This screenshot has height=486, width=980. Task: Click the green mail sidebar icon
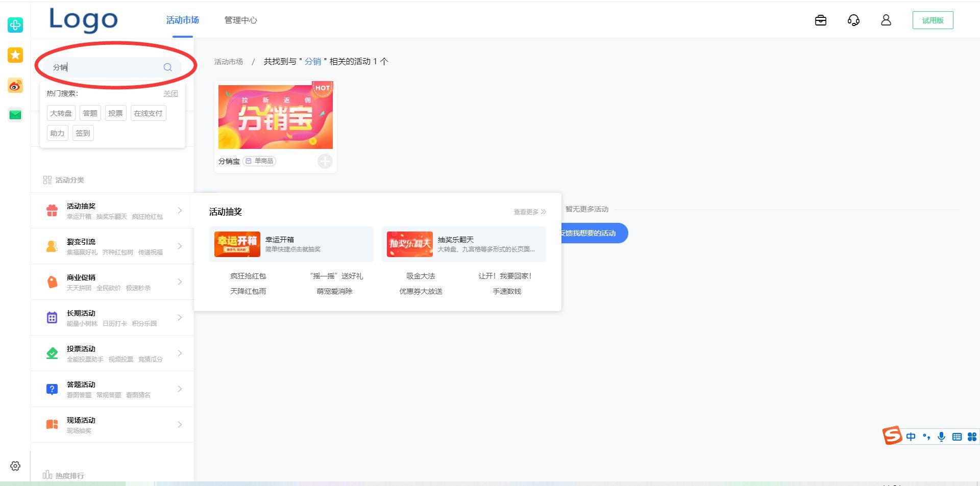click(x=15, y=115)
